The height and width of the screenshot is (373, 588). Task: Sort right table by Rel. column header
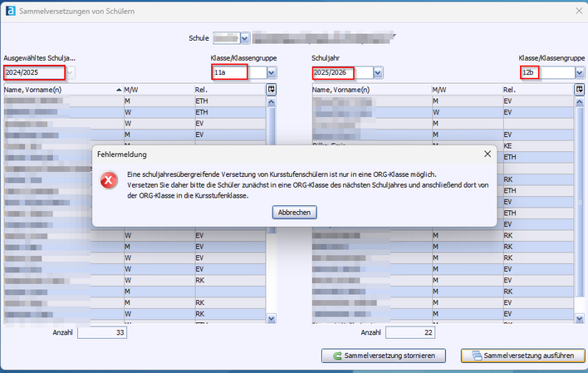pos(536,90)
